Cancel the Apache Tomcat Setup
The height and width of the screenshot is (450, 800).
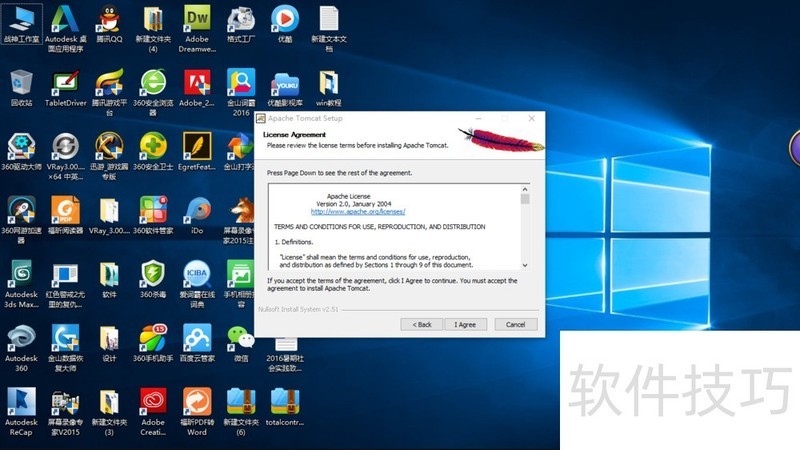click(515, 324)
